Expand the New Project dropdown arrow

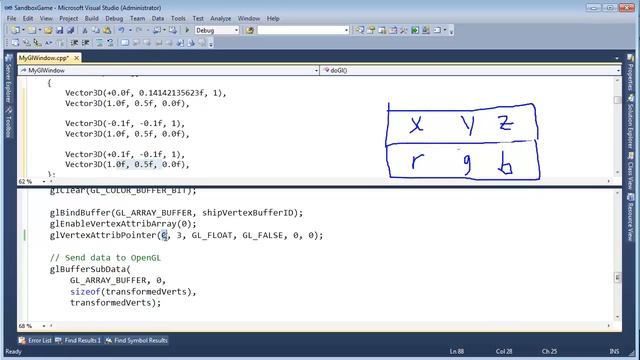point(23,30)
